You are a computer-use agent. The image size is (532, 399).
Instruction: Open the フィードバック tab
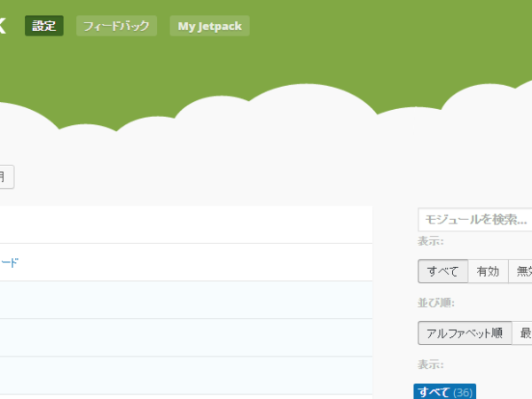coord(116,26)
